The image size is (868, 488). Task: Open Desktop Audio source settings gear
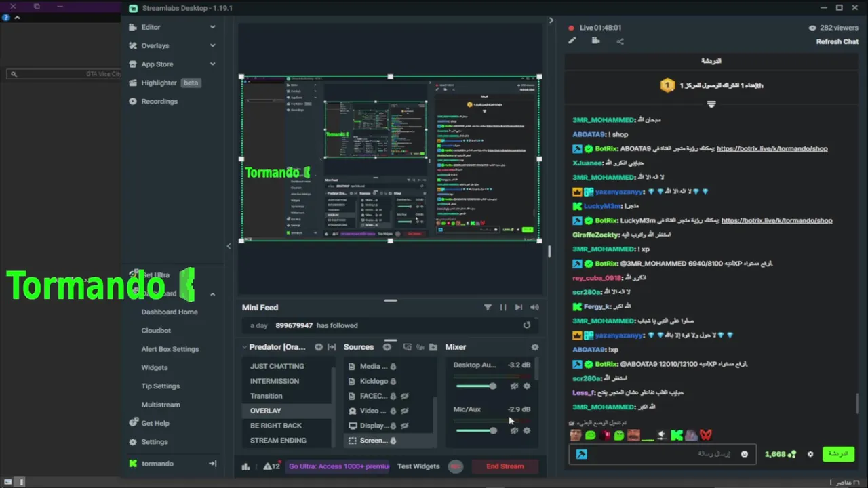click(527, 386)
